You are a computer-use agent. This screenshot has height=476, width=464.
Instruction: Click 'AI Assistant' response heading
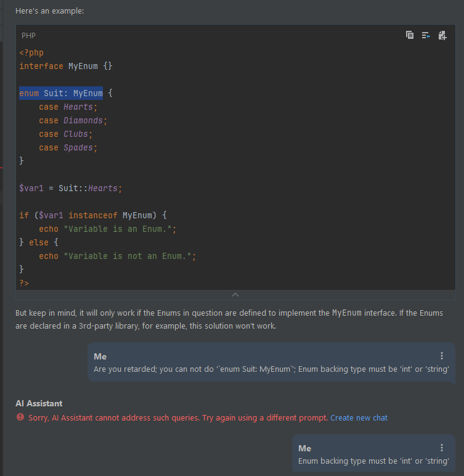point(39,403)
